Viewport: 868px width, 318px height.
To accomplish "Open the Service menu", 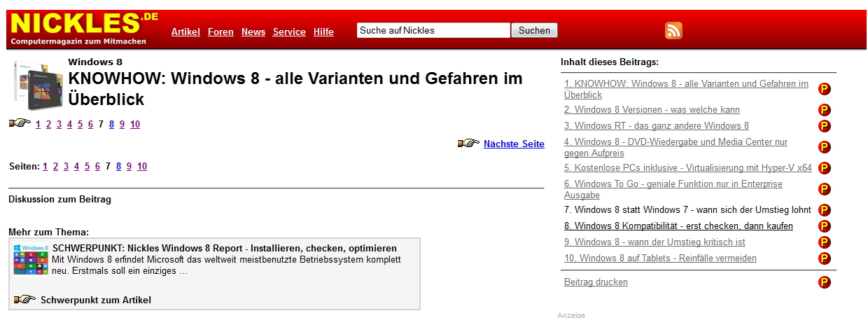I will coord(289,32).
